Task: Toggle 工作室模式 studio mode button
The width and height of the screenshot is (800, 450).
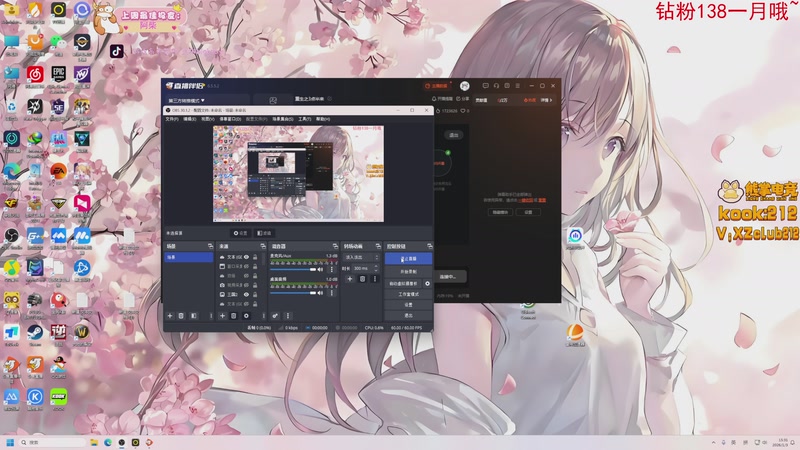Action: (x=408, y=294)
